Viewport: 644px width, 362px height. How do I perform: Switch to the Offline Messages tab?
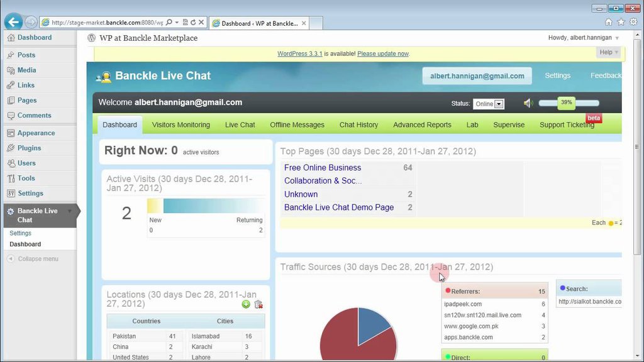coord(297,125)
